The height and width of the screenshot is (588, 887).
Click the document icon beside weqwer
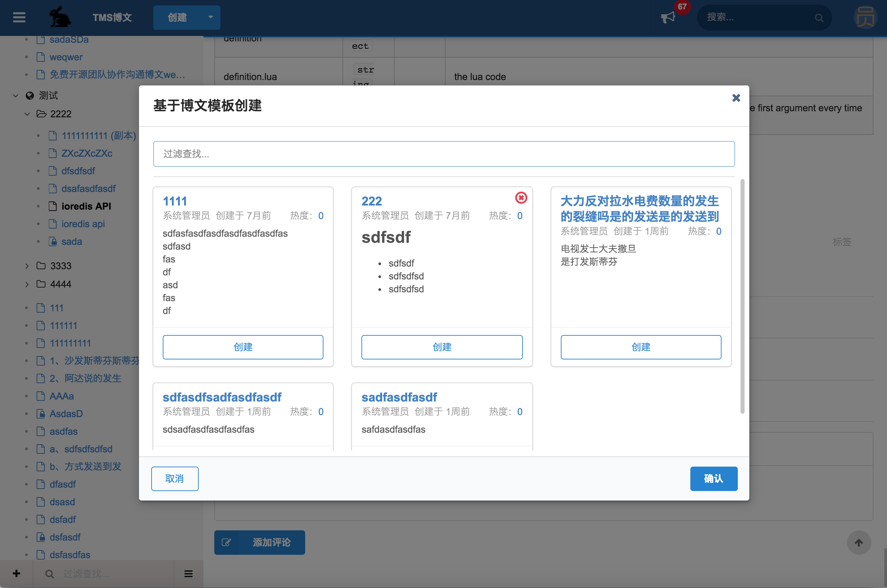[x=41, y=57]
